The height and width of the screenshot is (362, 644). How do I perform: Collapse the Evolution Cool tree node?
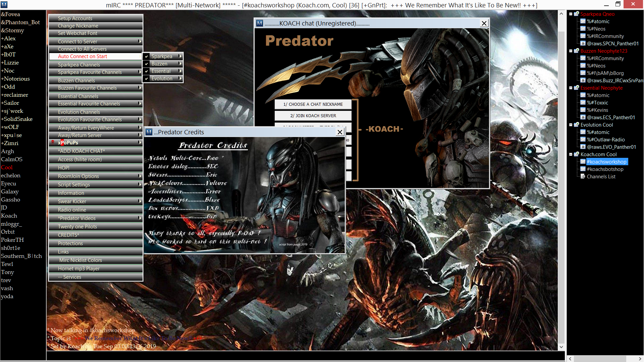tap(571, 125)
